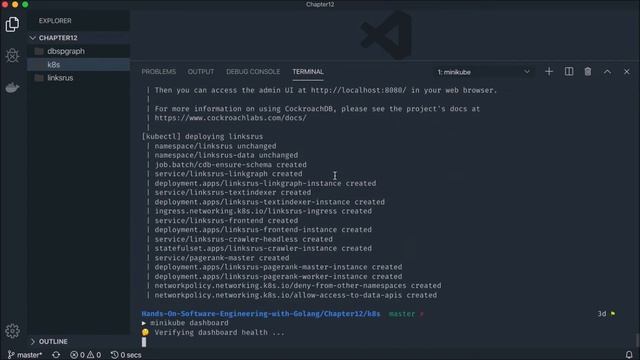Click 'service/pagerank-master created' line

[222, 258]
